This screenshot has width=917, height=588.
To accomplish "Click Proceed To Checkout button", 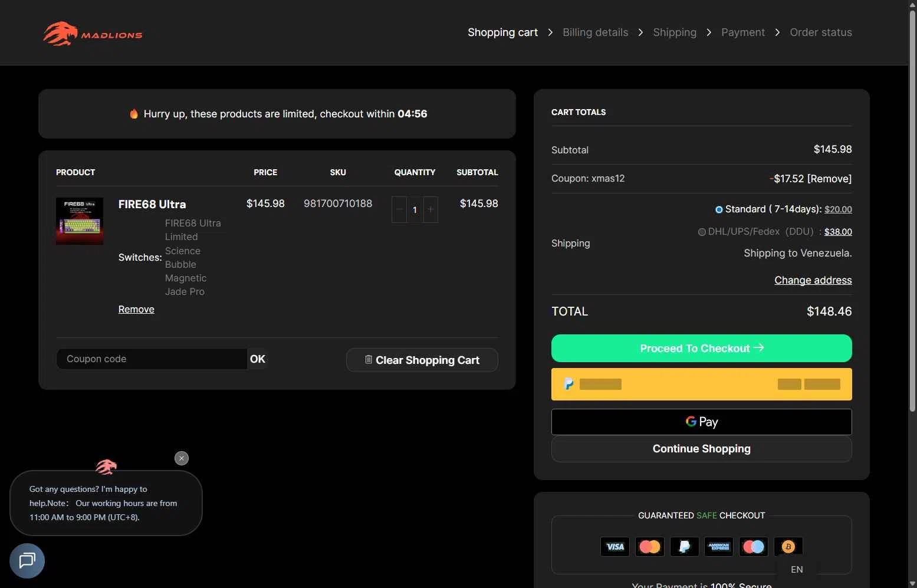I will (702, 348).
